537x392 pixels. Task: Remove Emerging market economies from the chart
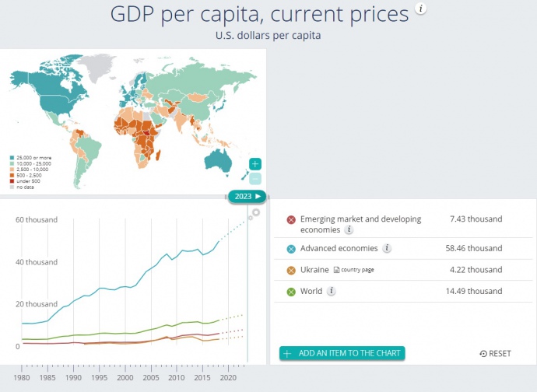click(291, 220)
